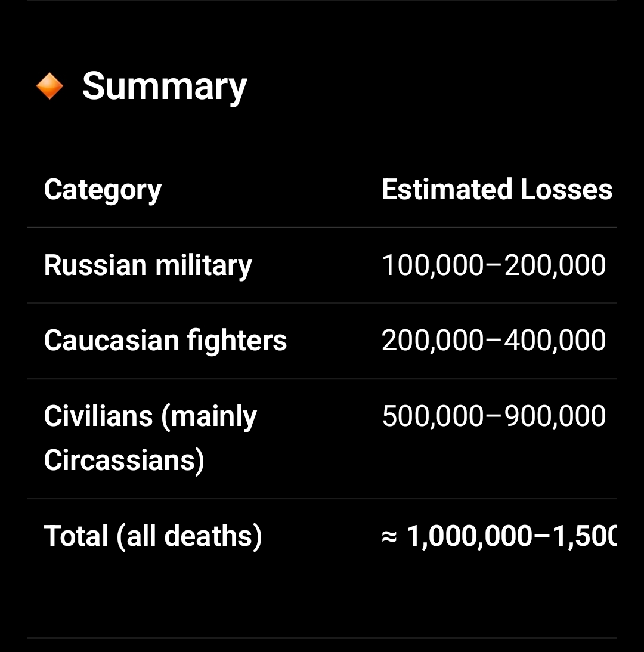Select the Caucasian fighters row label
This screenshot has height=652, width=644.
tap(165, 341)
